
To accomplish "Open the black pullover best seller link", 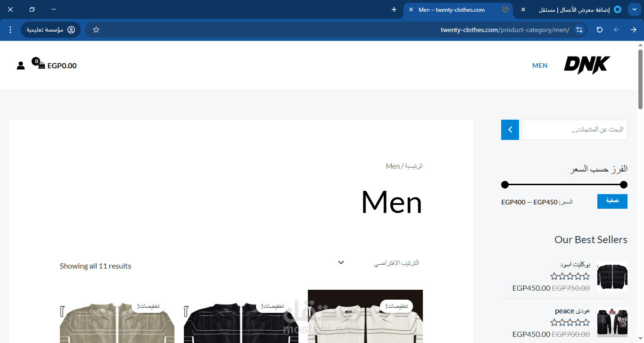I will point(575,264).
